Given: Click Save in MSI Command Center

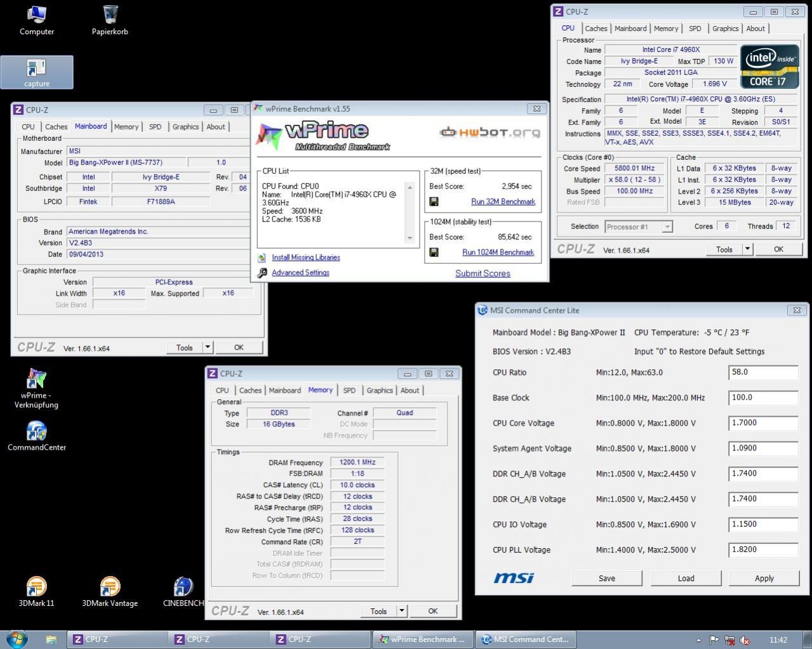Looking at the screenshot, I should pyautogui.click(x=607, y=578).
